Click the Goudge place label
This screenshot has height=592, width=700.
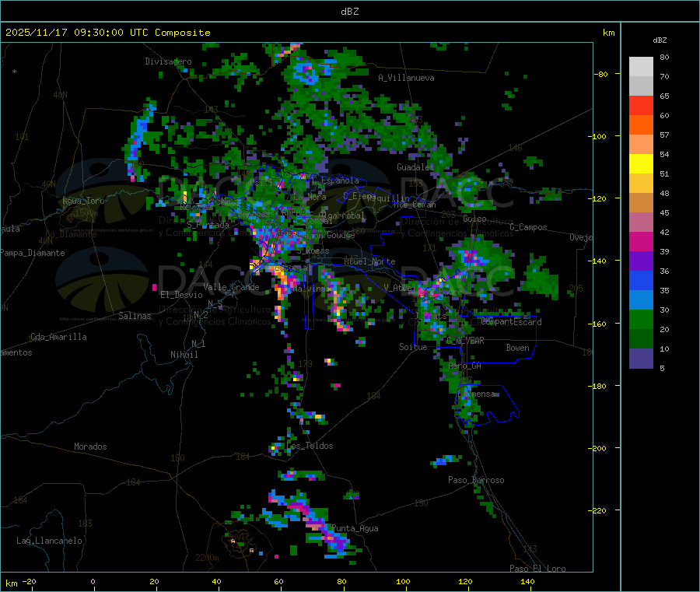pyautogui.click(x=341, y=235)
